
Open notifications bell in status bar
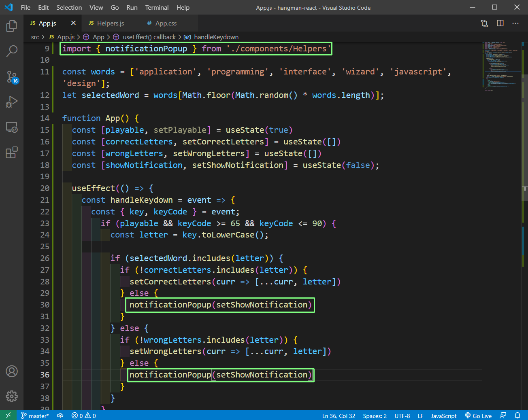(517, 416)
